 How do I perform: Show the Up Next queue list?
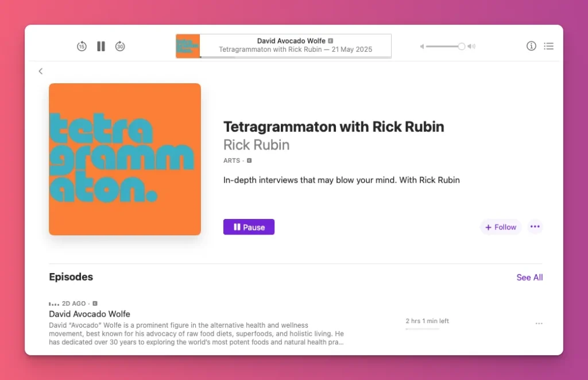pyautogui.click(x=548, y=46)
